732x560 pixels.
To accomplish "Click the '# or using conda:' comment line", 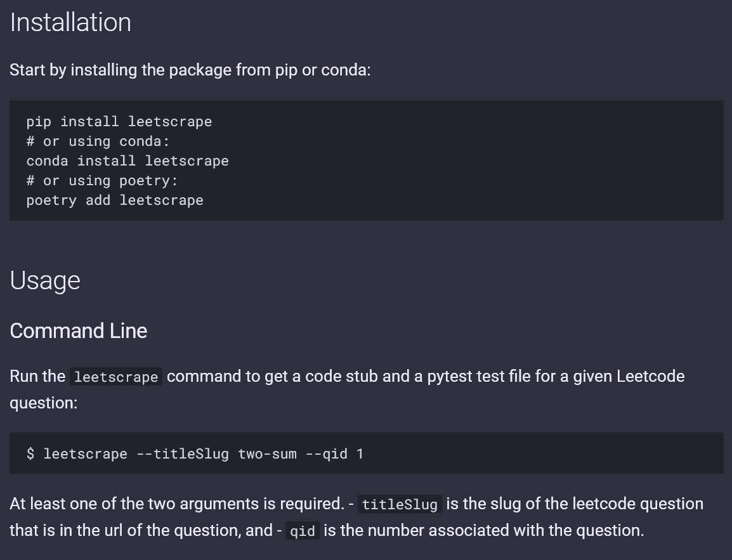I will 98,141.
